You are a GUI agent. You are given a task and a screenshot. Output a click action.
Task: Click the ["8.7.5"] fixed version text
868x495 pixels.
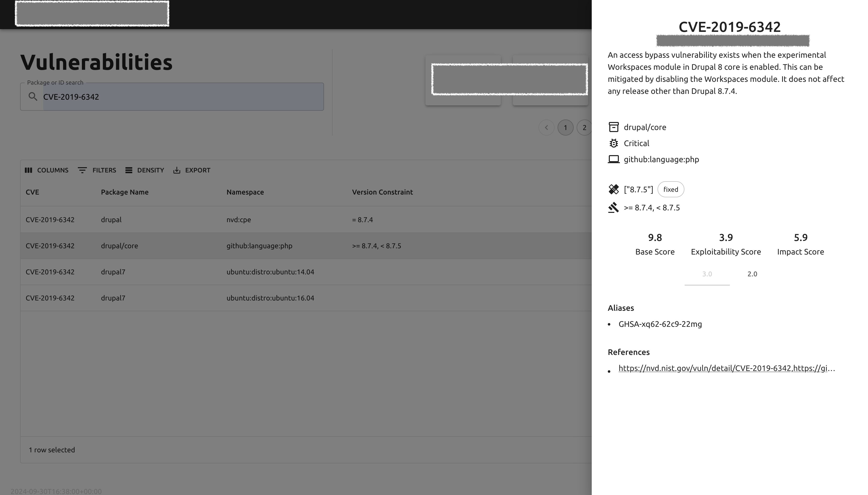point(638,189)
